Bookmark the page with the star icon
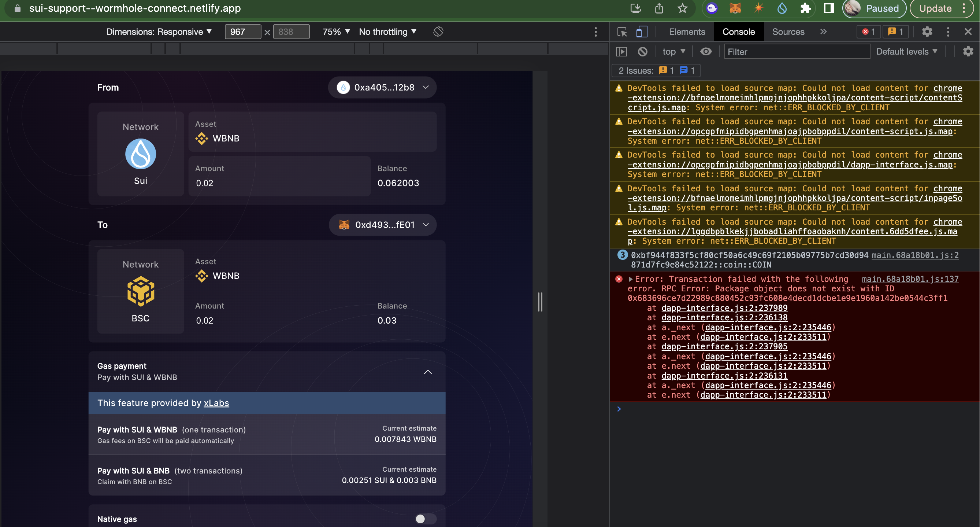The width and height of the screenshot is (980, 527). coord(683,8)
